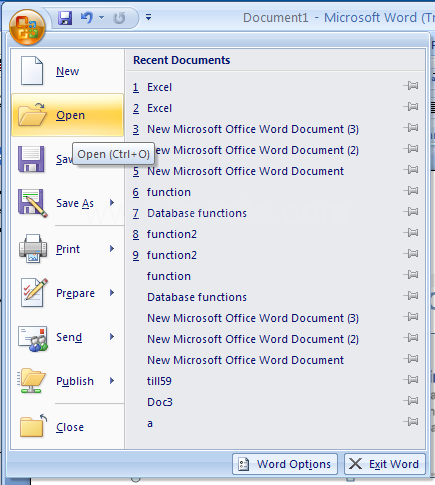Screen dimensions: 435x485
Task: Click the blank page New icon
Action: (32, 71)
